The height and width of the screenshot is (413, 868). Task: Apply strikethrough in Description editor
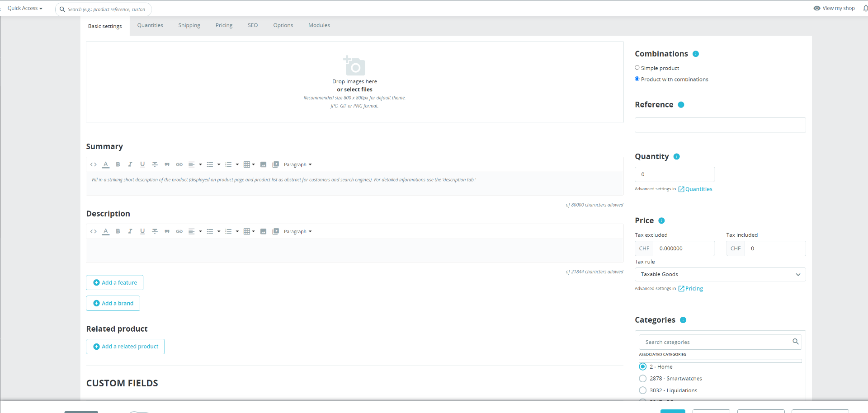tap(155, 231)
